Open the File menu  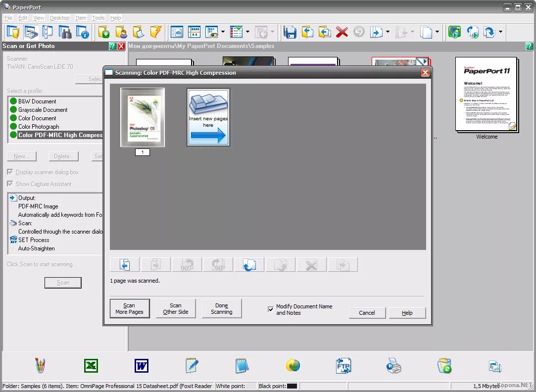point(8,18)
